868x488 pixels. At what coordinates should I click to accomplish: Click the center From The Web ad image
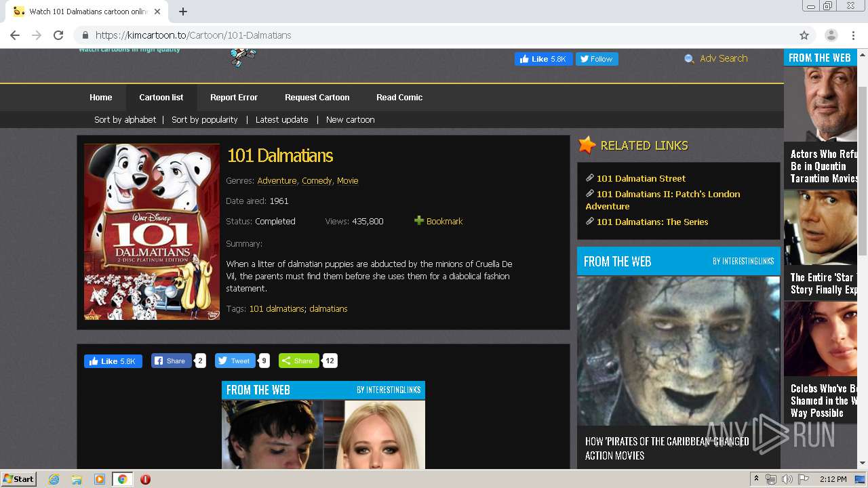323,434
